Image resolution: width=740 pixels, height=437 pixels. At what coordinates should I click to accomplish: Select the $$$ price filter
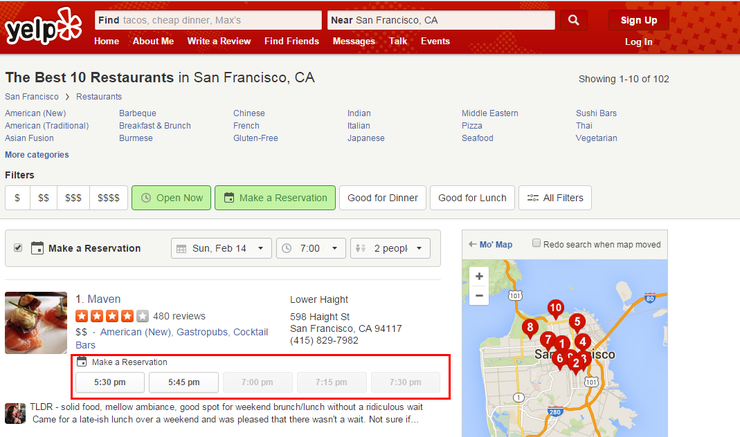[73, 198]
